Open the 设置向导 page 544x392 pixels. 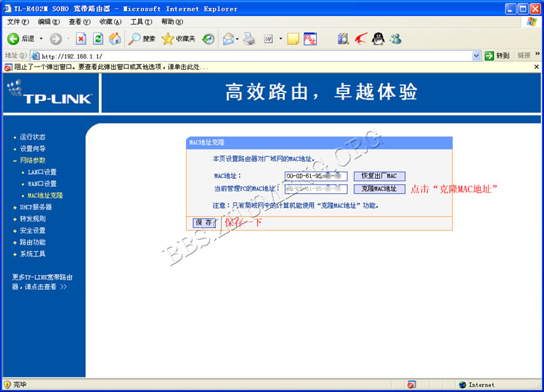point(33,149)
